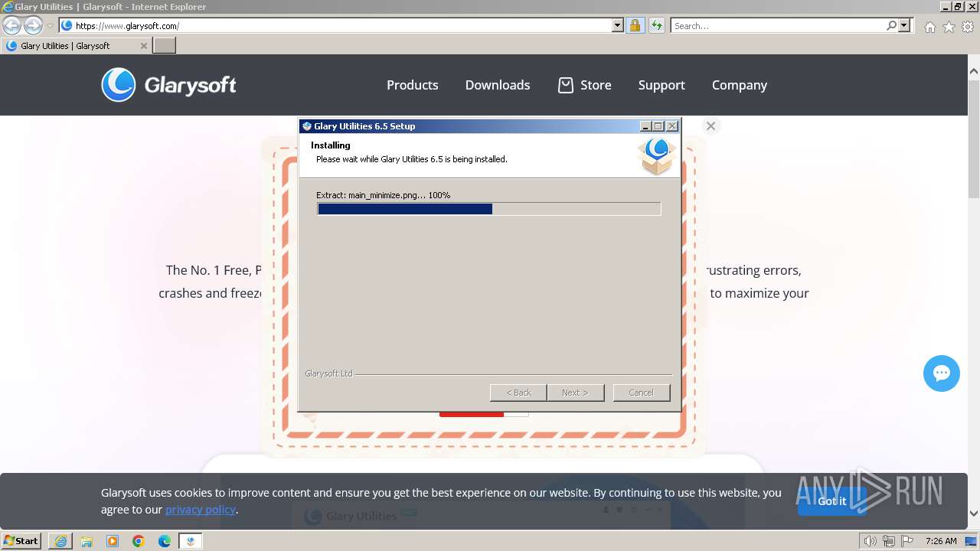Viewport: 980px width, 551px height.
Task: Click the volume speaker tray icon
Action: 870,541
